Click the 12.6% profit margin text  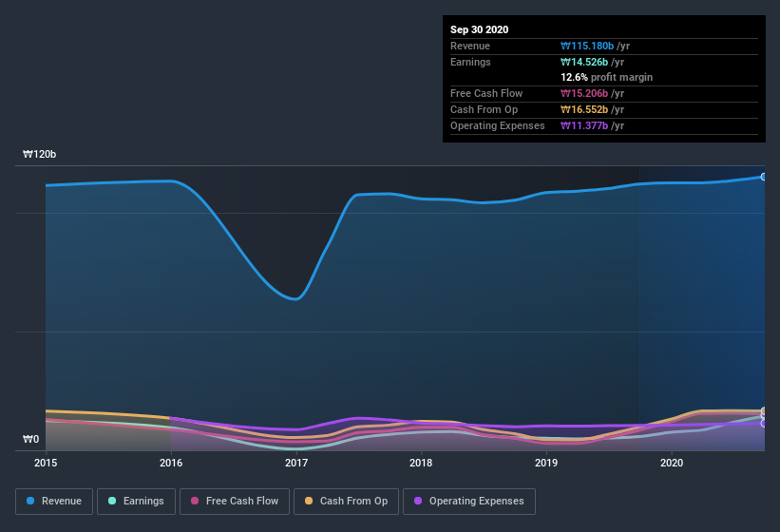(607, 78)
